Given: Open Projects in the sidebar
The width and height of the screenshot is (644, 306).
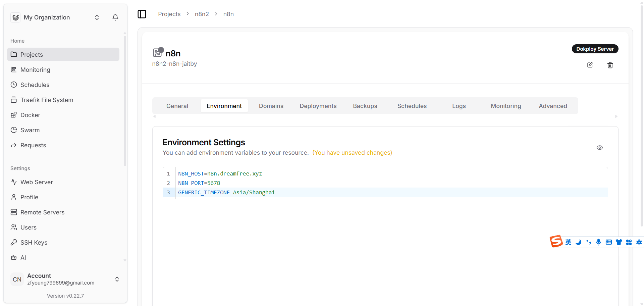Looking at the screenshot, I should tap(63, 54).
